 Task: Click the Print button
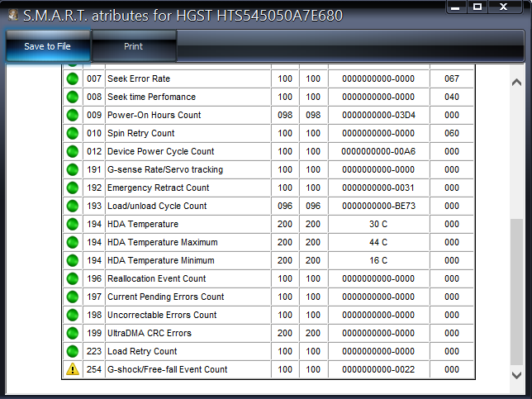134,45
